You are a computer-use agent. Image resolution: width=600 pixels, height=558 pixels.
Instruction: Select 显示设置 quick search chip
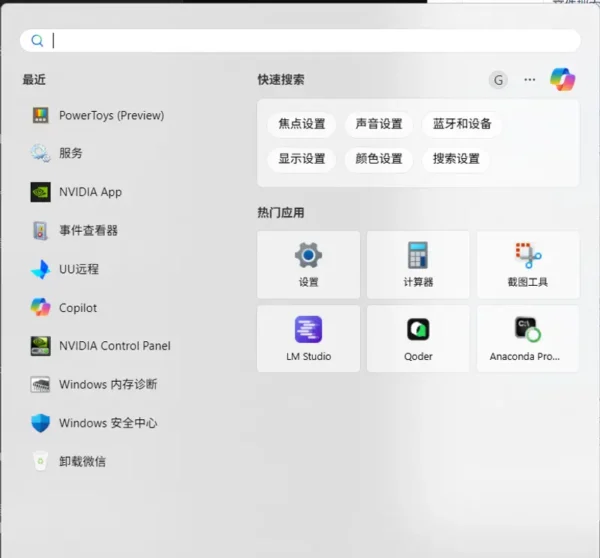[x=302, y=159]
